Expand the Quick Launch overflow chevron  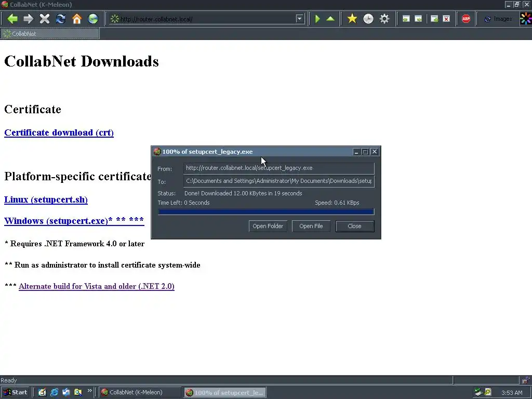(x=89, y=391)
